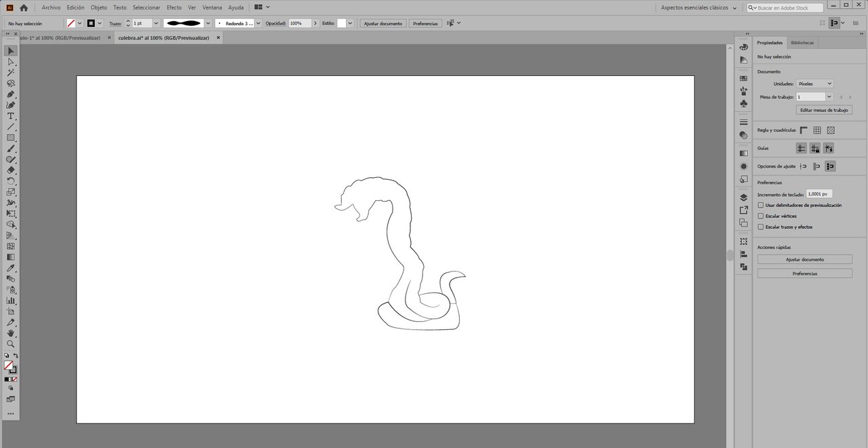The image size is (868, 448).
Task: Select the Eraser tool
Action: tap(11, 170)
